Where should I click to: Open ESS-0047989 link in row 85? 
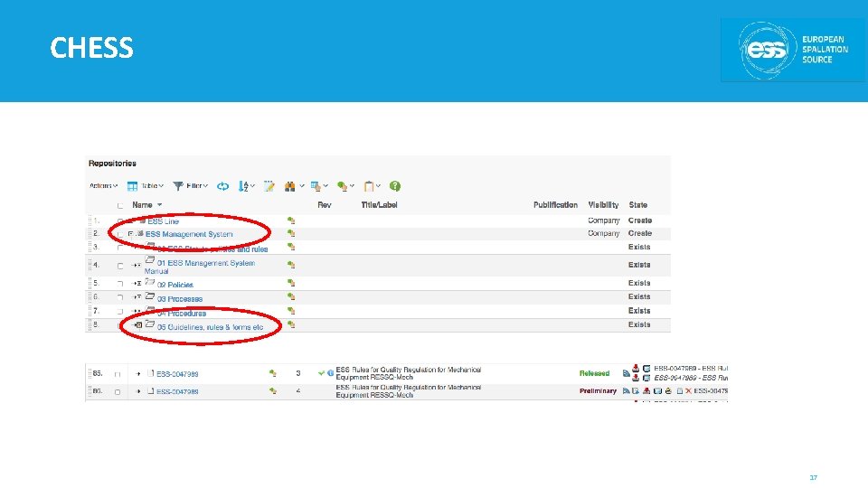(x=177, y=374)
